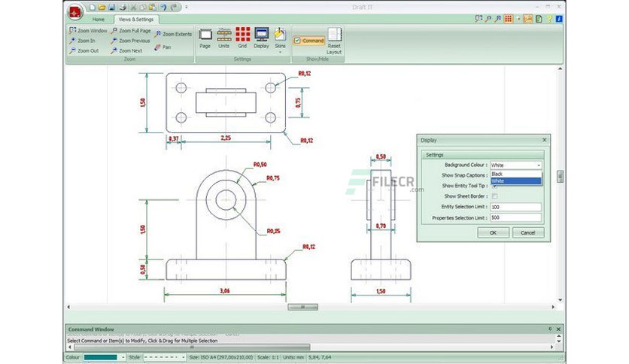629x364 pixels.
Task: Confirm Display dialog with OK
Action: [493, 232]
